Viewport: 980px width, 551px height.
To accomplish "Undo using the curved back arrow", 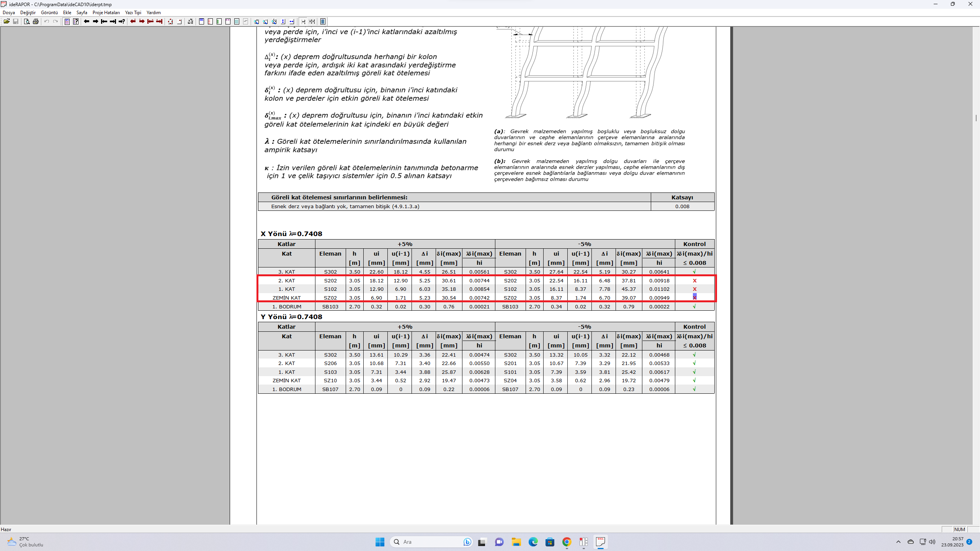I will (47, 21).
